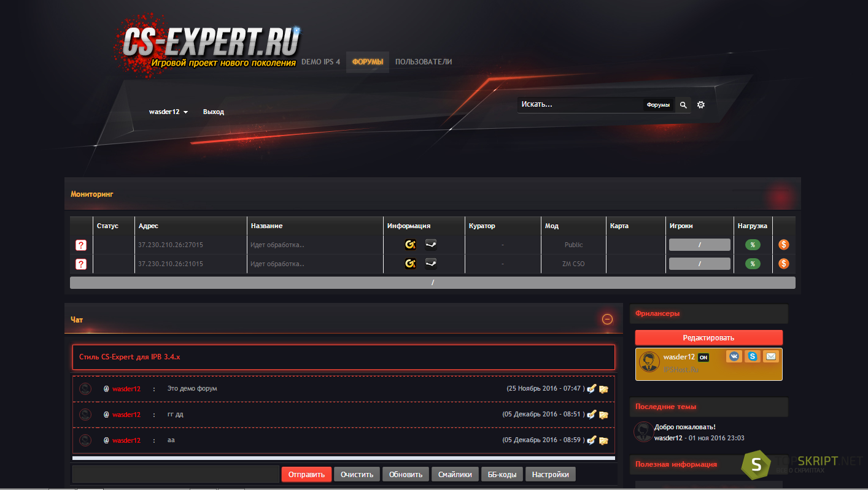Open the DEMO IPS 4 navigation tab
868x490 pixels.
pyautogui.click(x=320, y=62)
